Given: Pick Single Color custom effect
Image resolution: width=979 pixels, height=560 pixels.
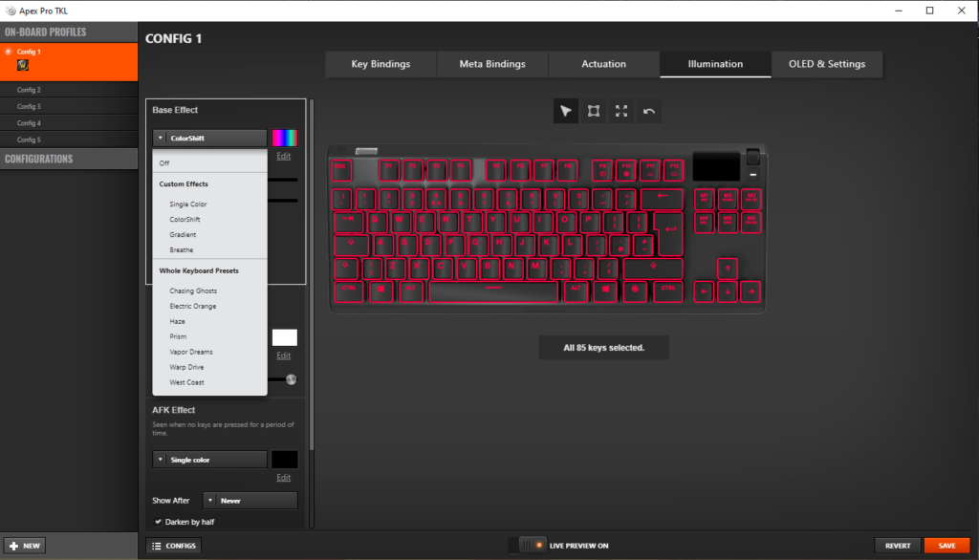Looking at the screenshot, I should (209, 205).
